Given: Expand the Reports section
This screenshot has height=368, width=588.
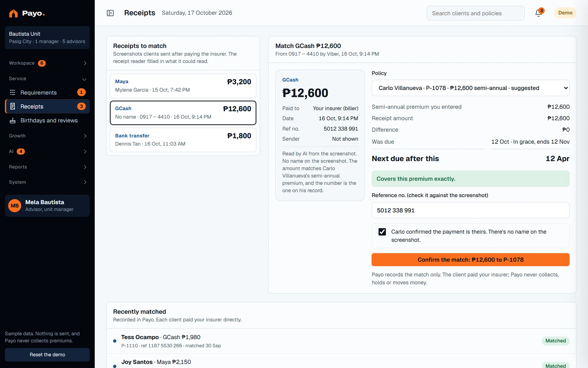Looking at the screenshot, I should (x=47, y=167).
